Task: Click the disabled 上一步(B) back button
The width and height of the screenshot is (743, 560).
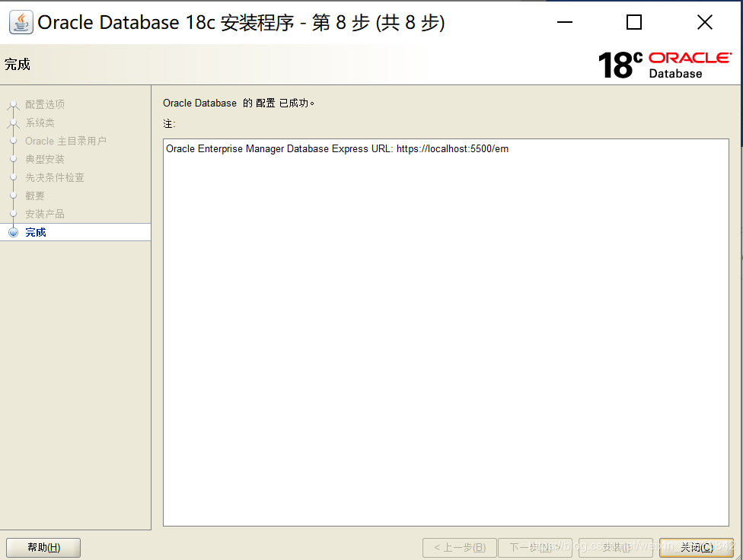Action: [x=460, y=548]
